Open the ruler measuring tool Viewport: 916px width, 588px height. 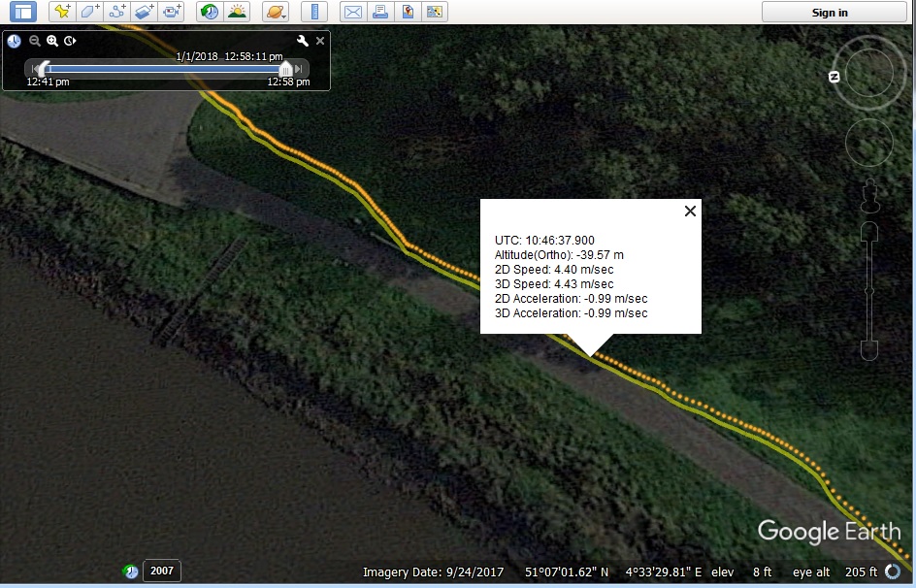point(314,12)
